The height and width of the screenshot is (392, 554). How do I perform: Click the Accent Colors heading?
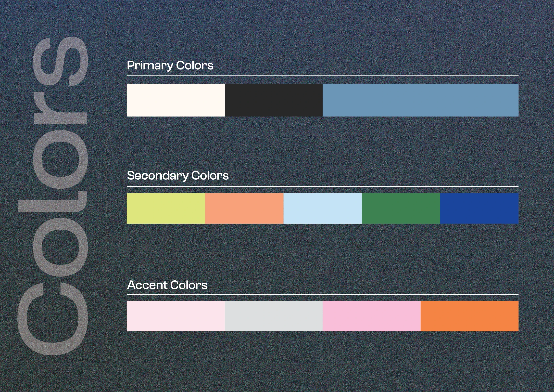point(167,285)
